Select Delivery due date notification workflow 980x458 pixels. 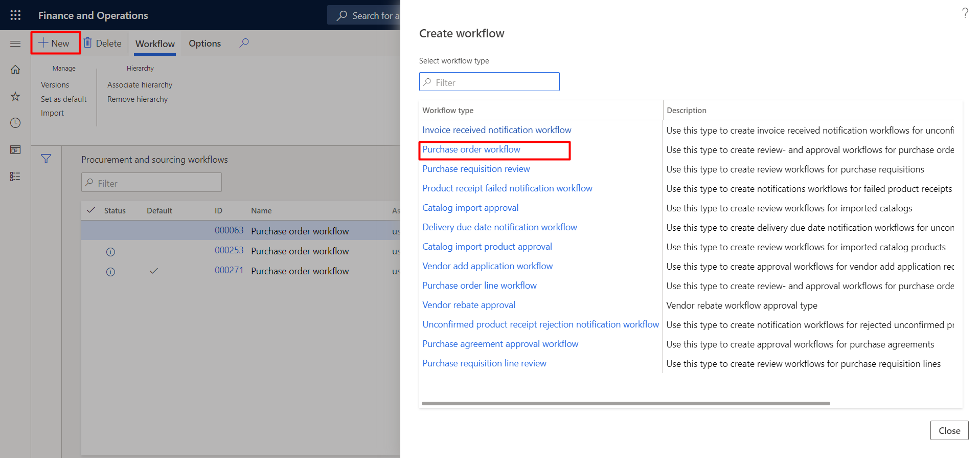pyautogui.click(x=499, y=227)
